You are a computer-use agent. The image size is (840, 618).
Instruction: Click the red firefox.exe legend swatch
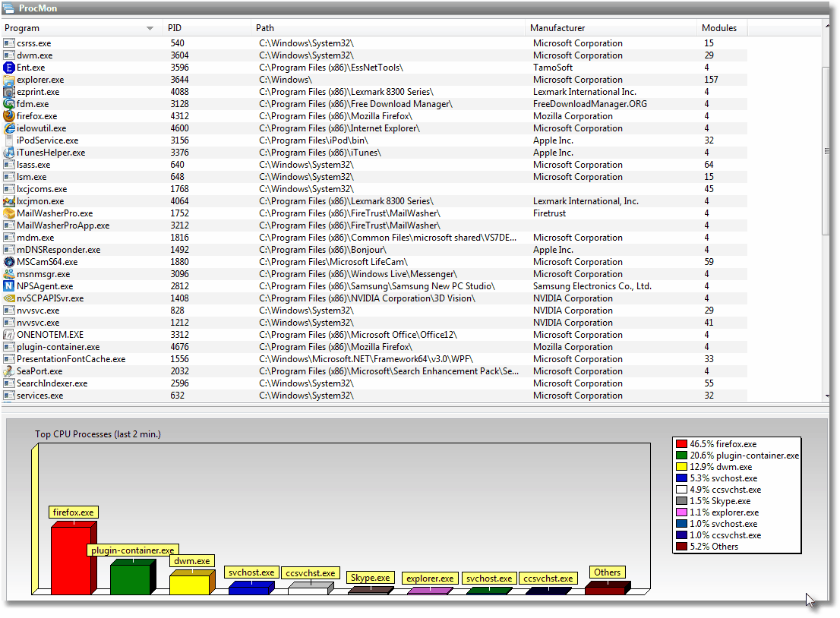click(x=681, y=444)
